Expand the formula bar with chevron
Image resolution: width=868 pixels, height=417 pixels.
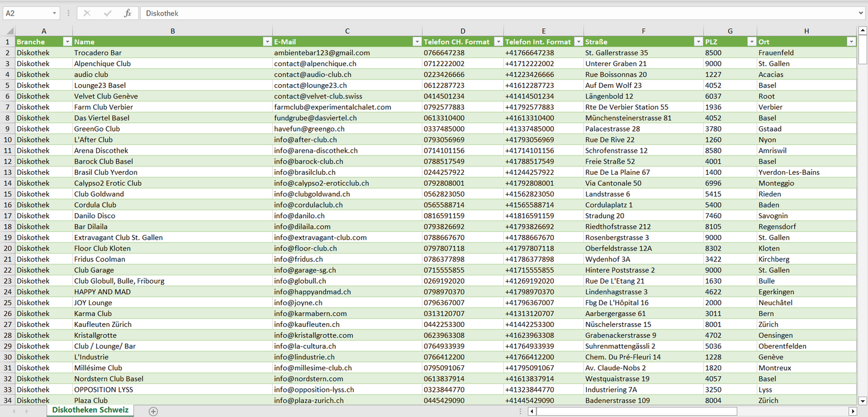[861, 13]
